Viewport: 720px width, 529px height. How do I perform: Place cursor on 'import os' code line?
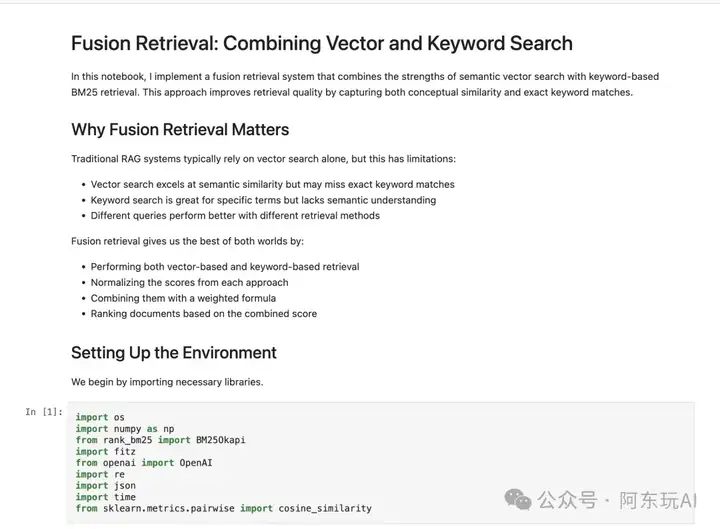(x=100, y=417)
